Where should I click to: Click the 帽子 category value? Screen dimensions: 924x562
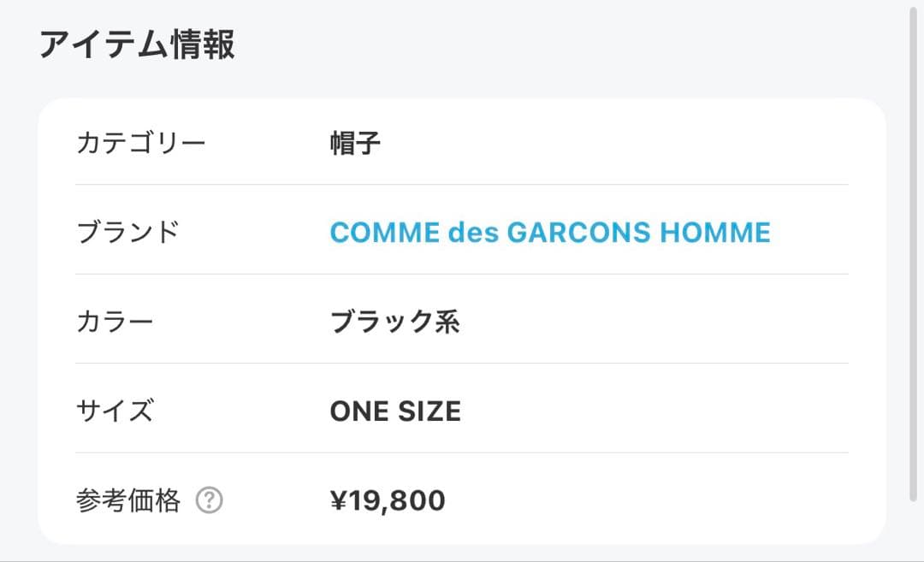(355, 142)
